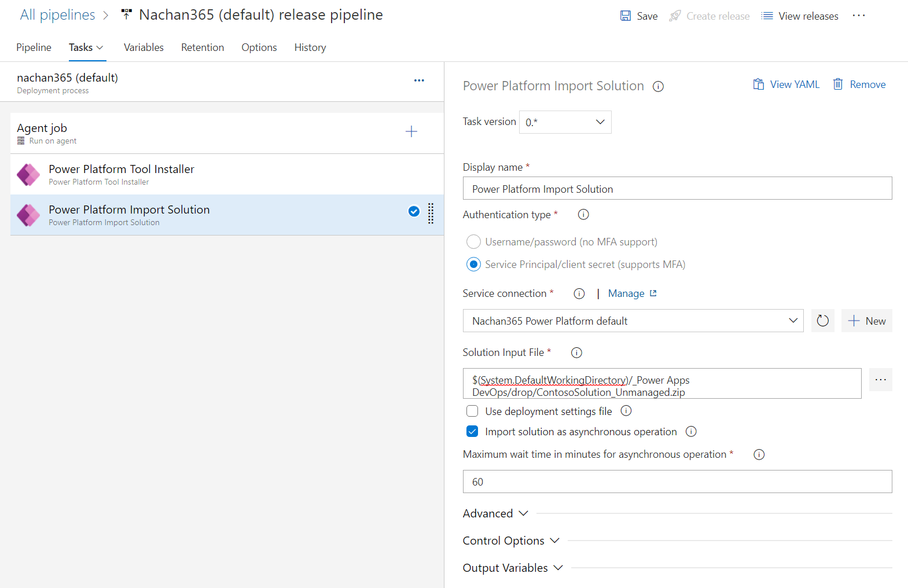Image resolution: width=908 pixels, height=588 pixels.
Task: Open the Task version dropdown
Action: (565, 122)
